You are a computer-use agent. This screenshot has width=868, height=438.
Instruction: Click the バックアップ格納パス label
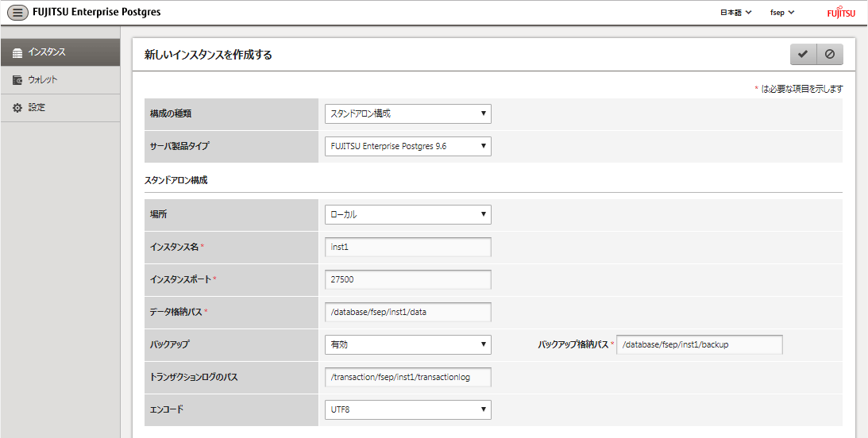[x=573, y=344]
